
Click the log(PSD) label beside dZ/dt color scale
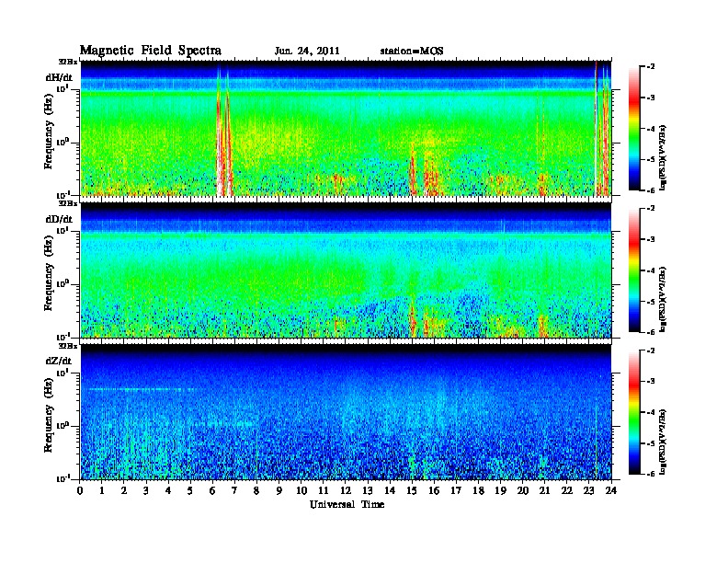[663, 441]
